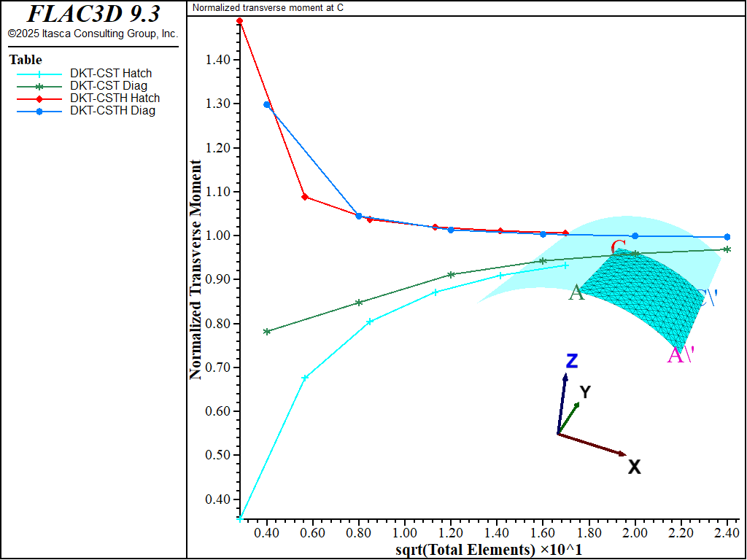747x560 pixels.
Task: Click the cyan plus marker in the legend
Action: coord(39,74)
